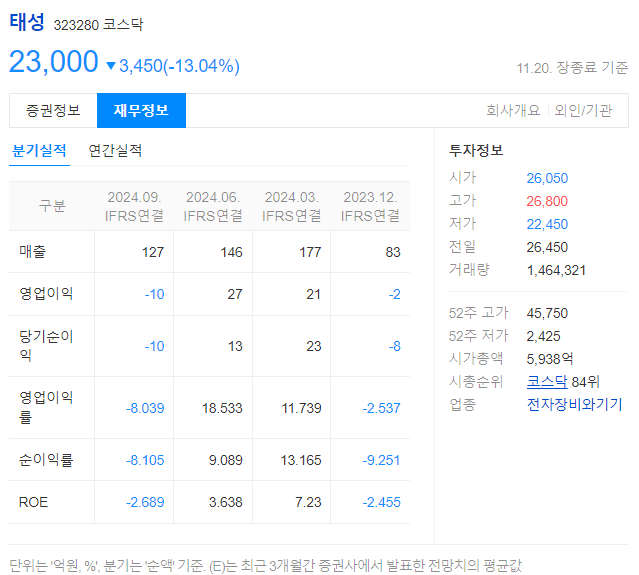Click 매출 value 177
Image resolution: width=639 pixels, height=575 pixels.
point(310,252)
